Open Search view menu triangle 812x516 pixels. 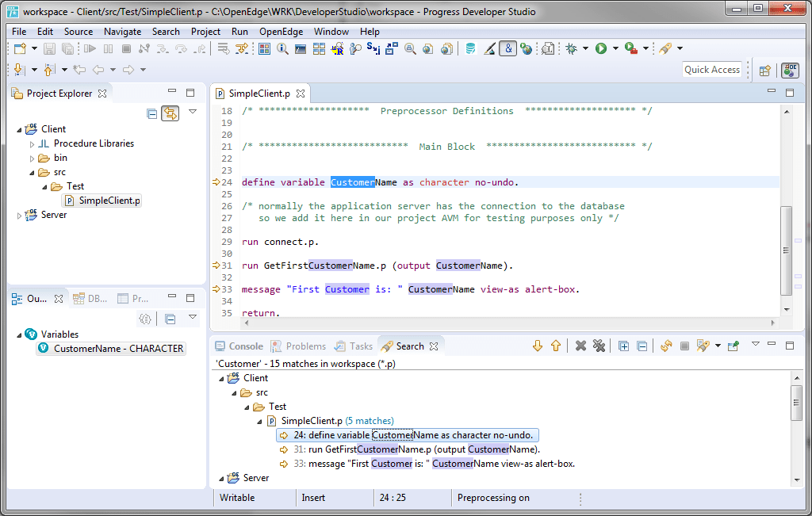click(756, 344)
